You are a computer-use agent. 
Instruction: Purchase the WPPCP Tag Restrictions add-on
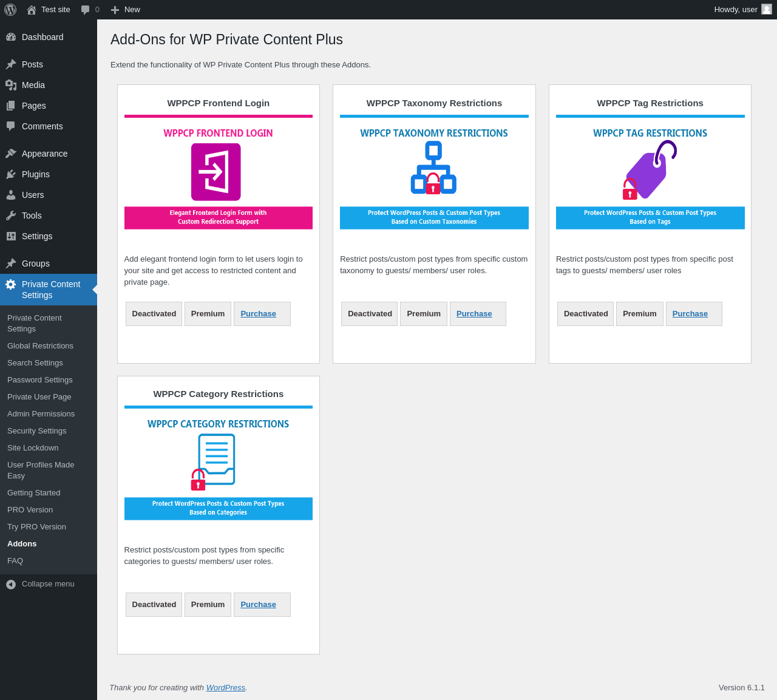coord(690,314)
